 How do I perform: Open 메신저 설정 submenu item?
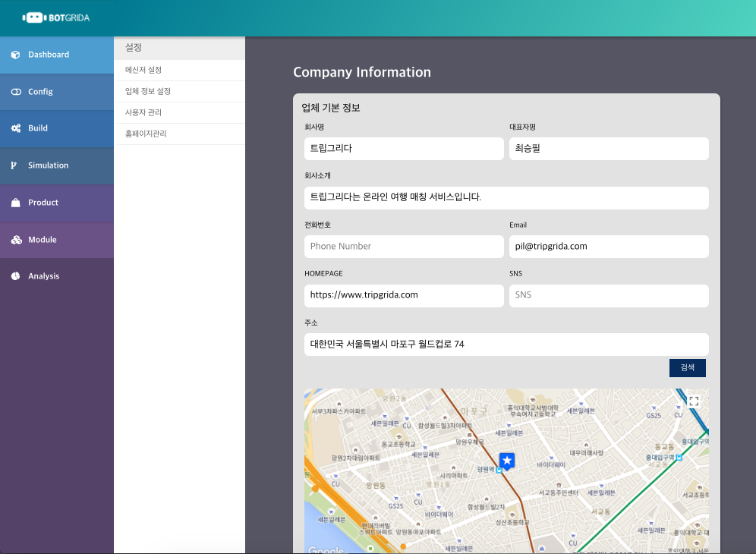(179, 70)
